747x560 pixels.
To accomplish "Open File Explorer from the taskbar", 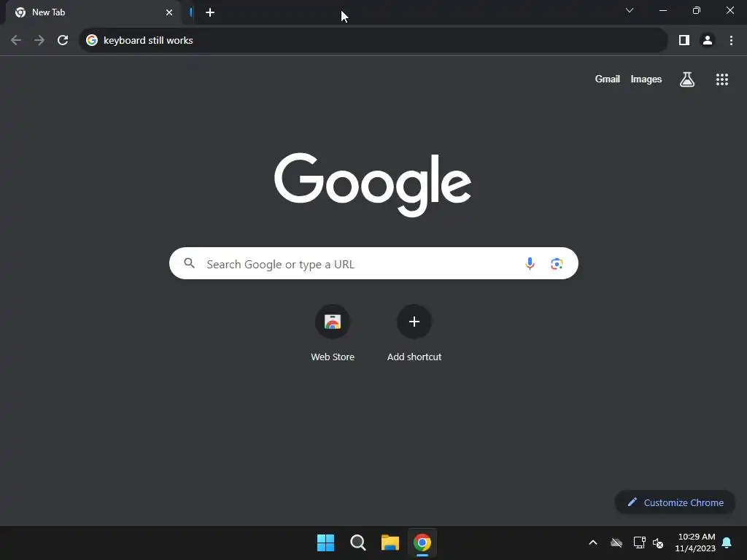I will click(x=390, y=542).
